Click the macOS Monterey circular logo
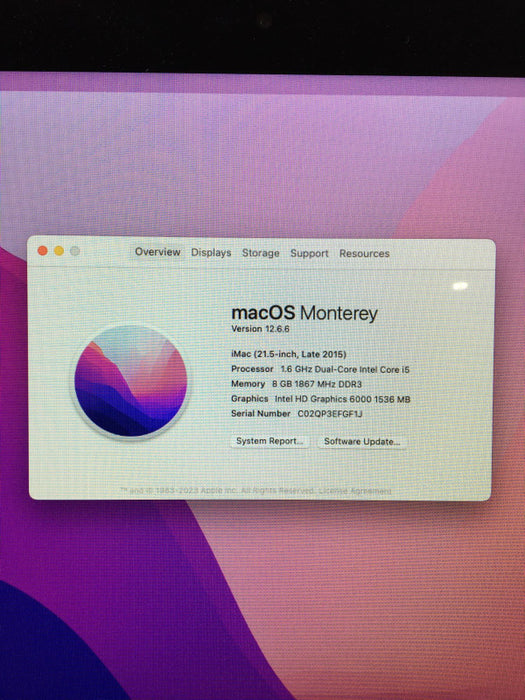525x700 pixels. (x=130, y=381)
